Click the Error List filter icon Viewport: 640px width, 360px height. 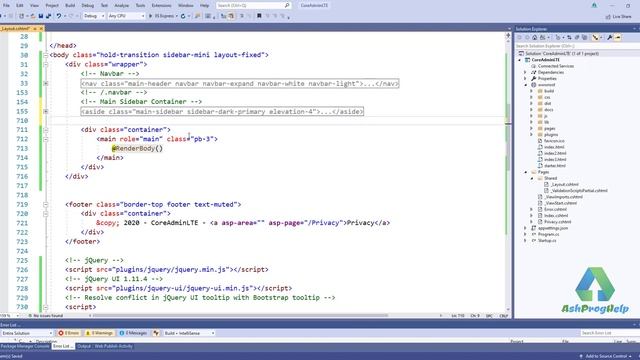coord(156,333)
